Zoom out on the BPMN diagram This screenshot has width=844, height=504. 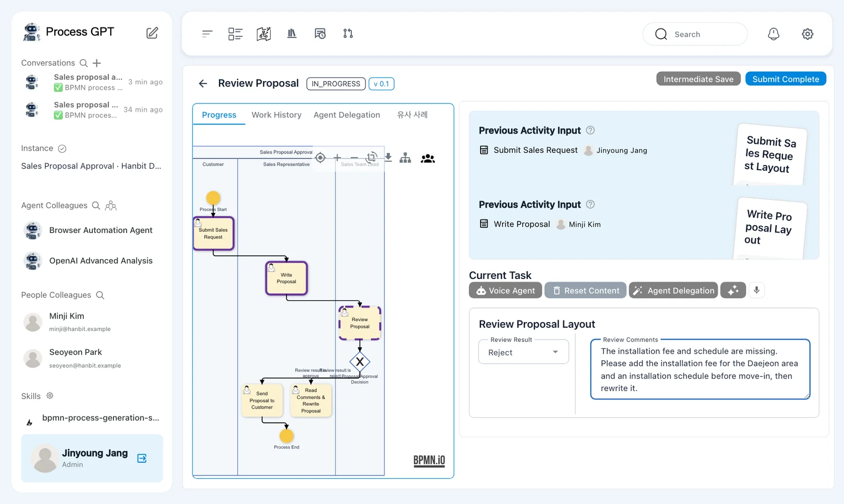(x=354, y=158)
